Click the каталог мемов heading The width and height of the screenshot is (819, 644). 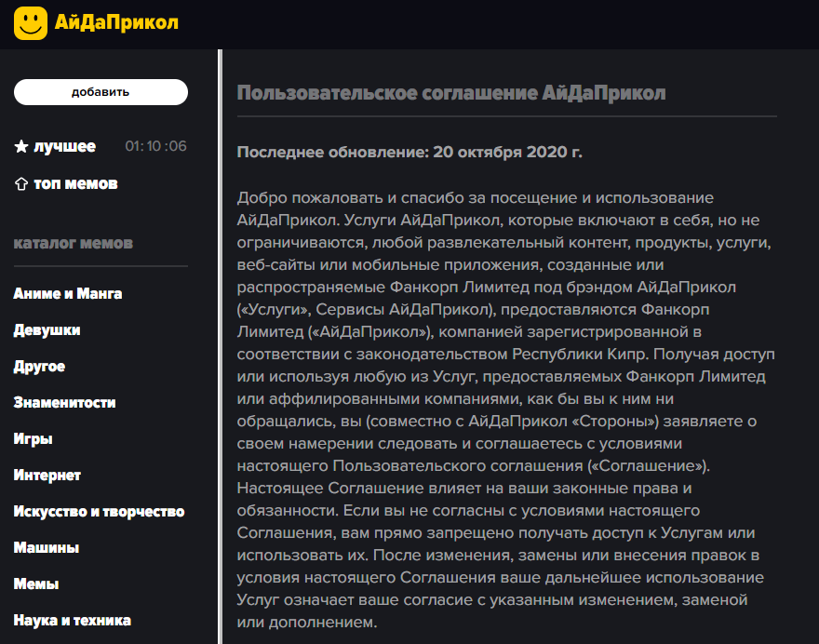(x=74, y=244)
